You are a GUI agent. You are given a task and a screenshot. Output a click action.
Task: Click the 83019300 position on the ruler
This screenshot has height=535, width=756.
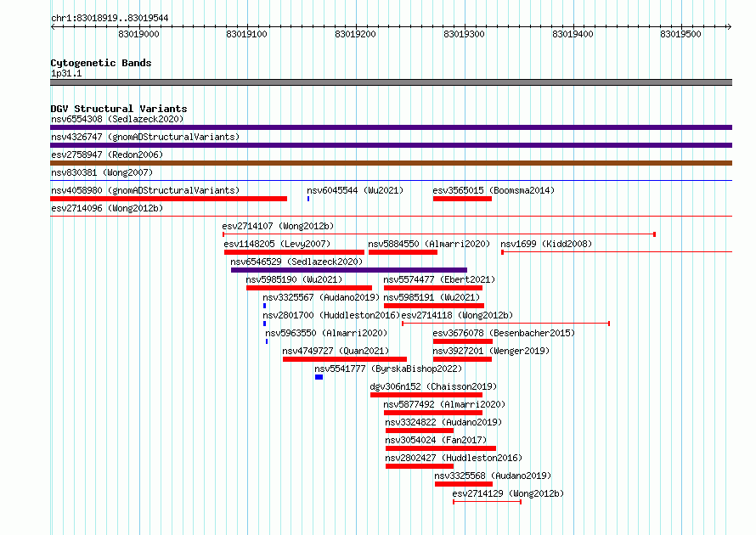(464, 34)
